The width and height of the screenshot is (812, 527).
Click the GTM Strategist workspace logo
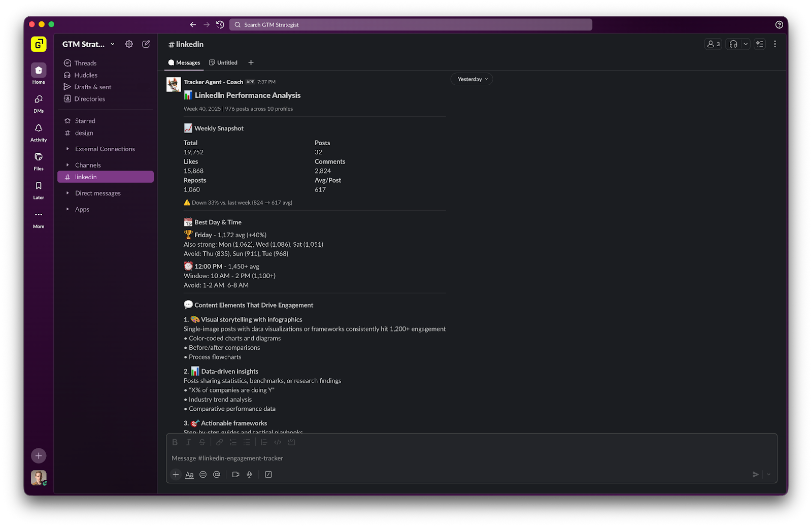point(39,44)
